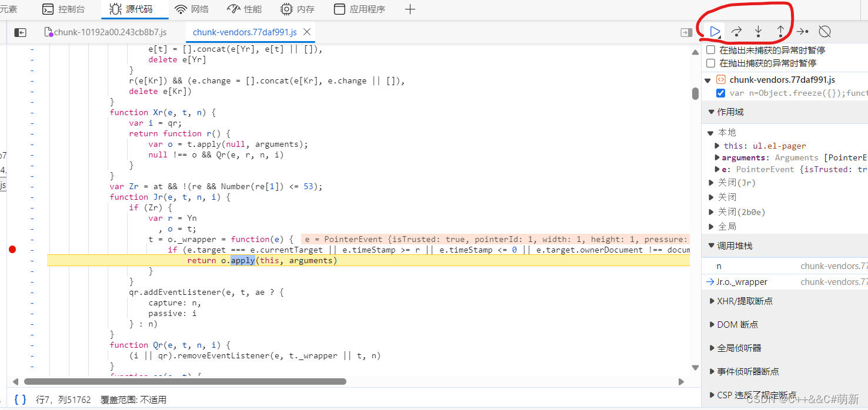Screen dimensions: 868x410
Task: Expand the unlabeled 关闭 closure scope
Action: point(711,197)
